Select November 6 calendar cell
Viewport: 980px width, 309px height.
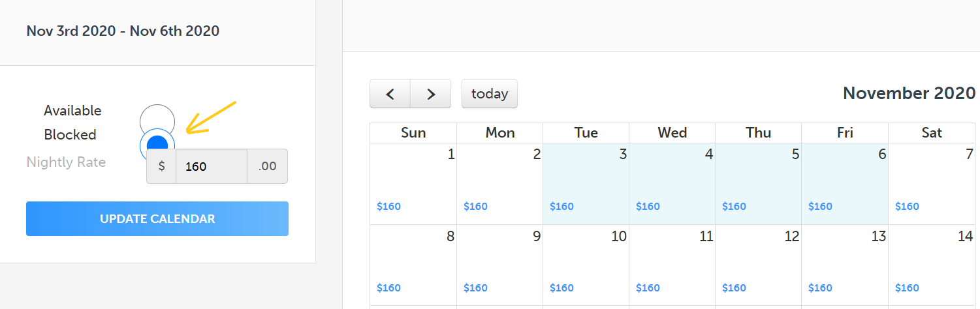point(845,184)
